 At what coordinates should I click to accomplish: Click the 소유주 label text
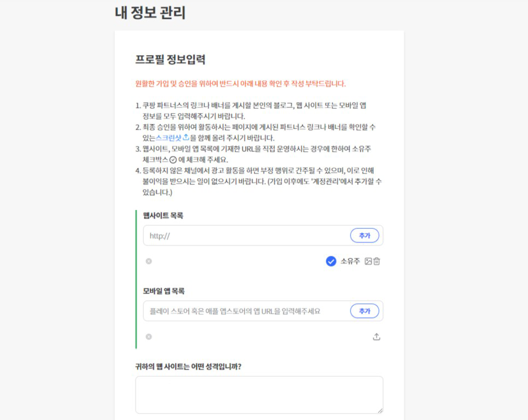click(x=350, y=261)
